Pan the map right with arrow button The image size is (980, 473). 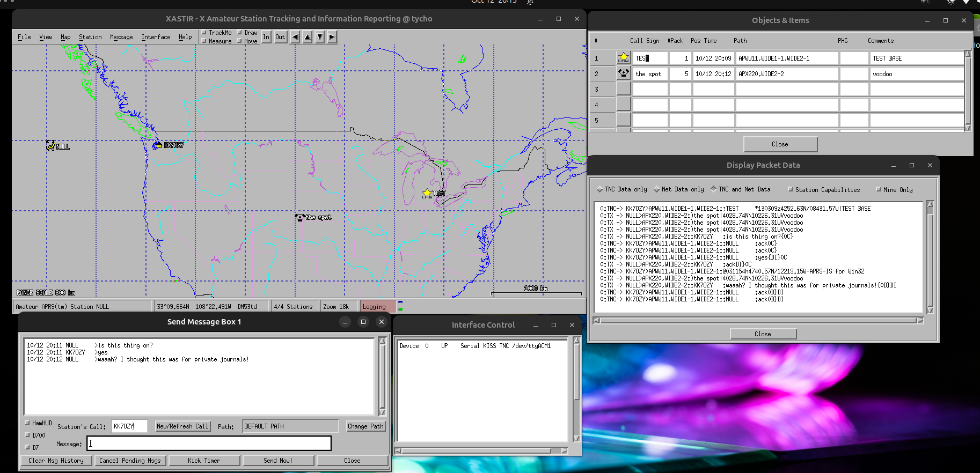(x=332, y=37)
